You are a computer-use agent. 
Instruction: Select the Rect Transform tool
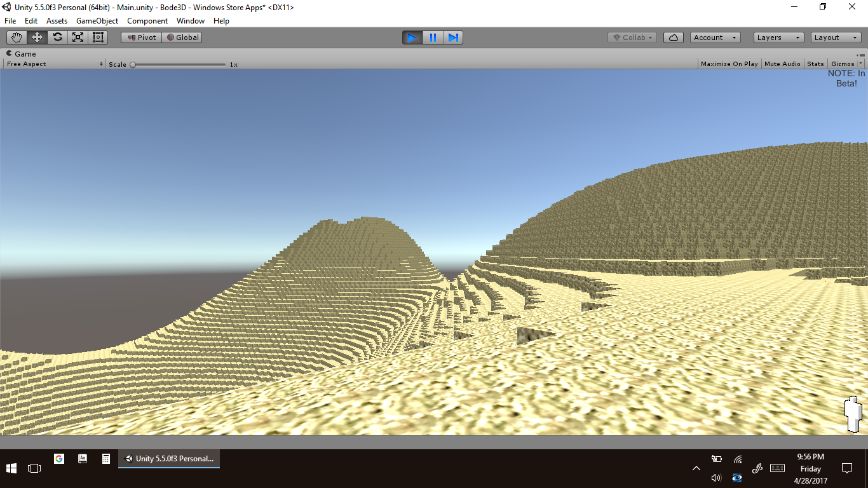98,37
